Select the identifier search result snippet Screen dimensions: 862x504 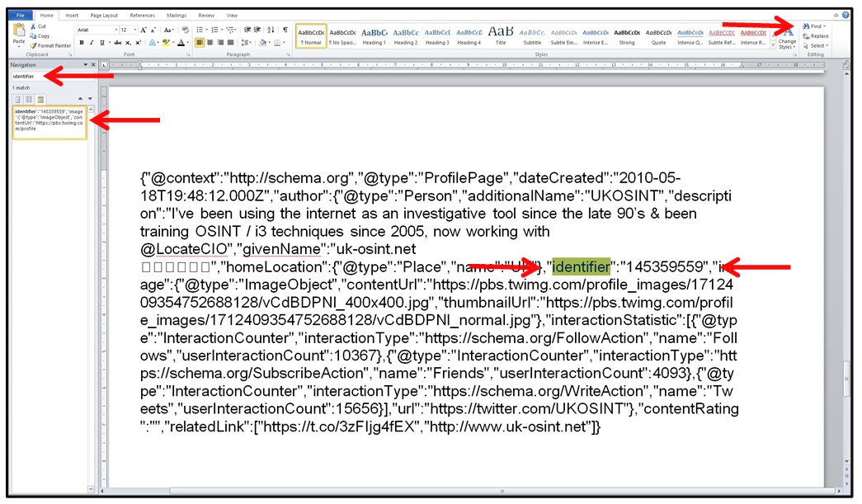49,123
